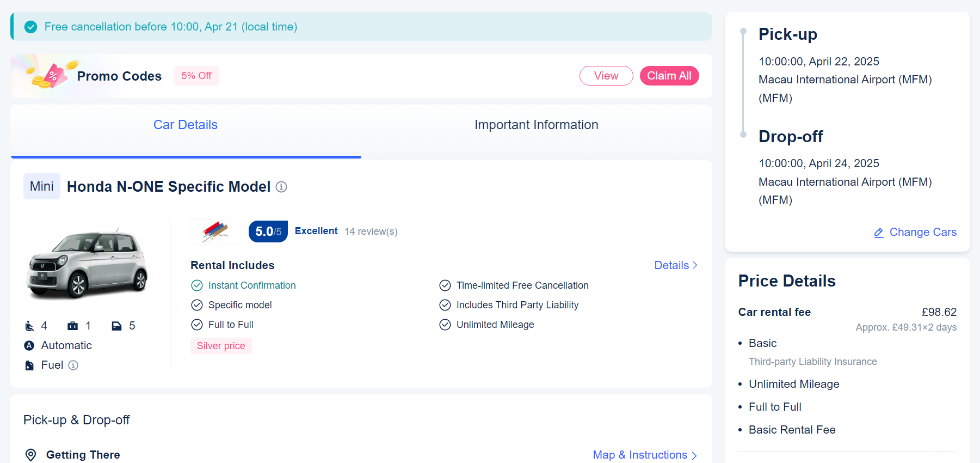The height and width of the screenshot is (463, 980).
Task: Click the Unlimited Mileage item in Price Details
Action: [x=794, y=384]
